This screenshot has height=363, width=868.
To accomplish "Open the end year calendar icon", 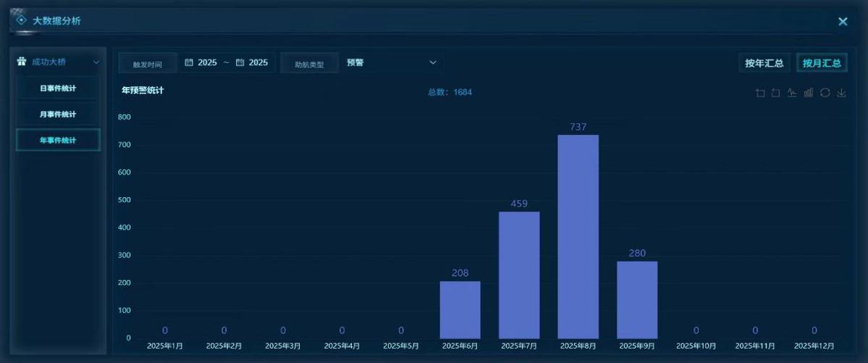I will point(240,62).
